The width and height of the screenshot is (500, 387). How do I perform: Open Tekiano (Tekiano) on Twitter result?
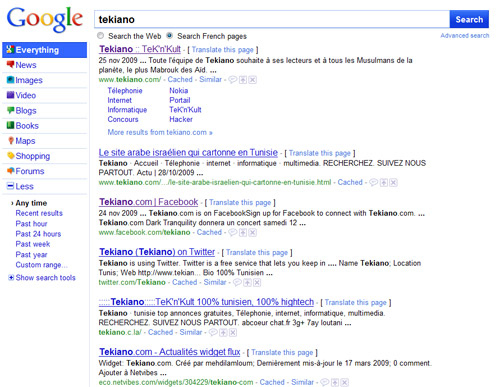click(x=157, y=252)
